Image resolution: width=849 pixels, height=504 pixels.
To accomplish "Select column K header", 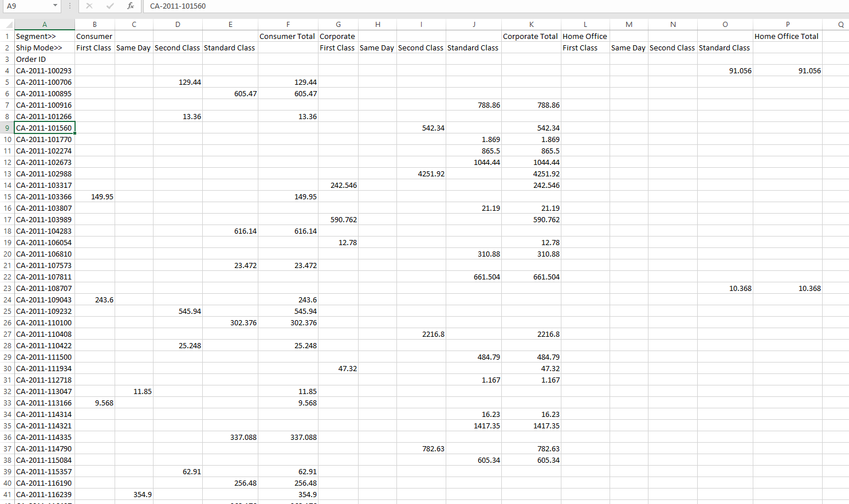I will 531,25.
